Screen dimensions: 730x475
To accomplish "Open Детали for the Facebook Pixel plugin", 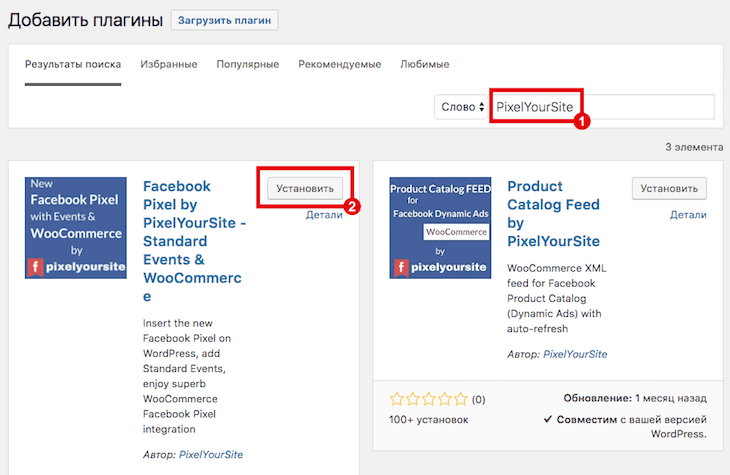I will click(x=324, y=215).
